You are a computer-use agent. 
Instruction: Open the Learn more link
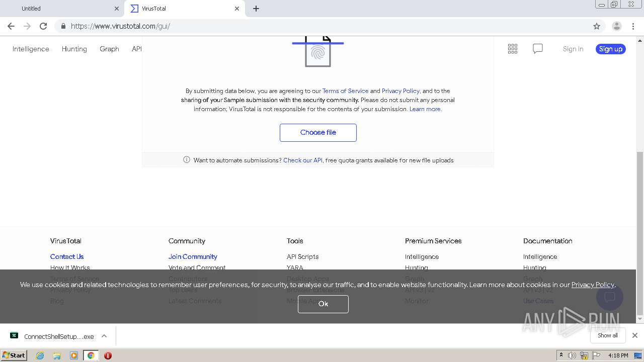coord(425,109)
